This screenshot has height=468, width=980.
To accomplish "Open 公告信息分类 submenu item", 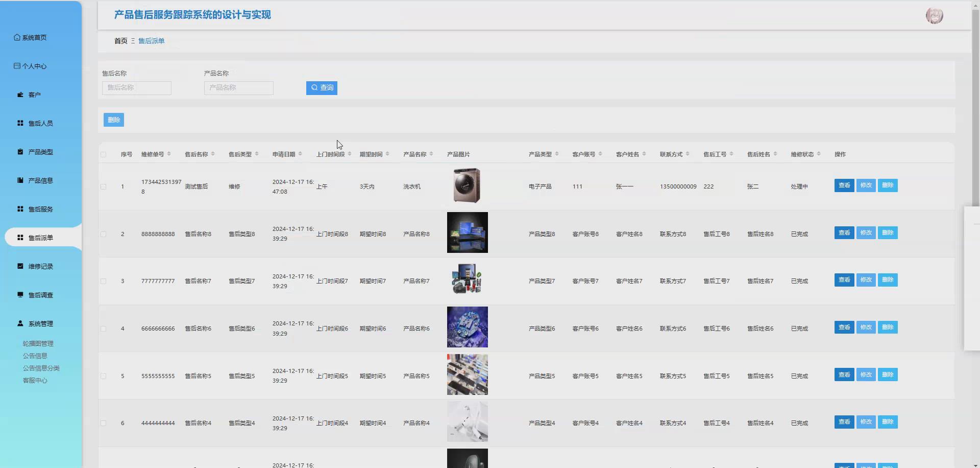I will click(x=41, y=368).
